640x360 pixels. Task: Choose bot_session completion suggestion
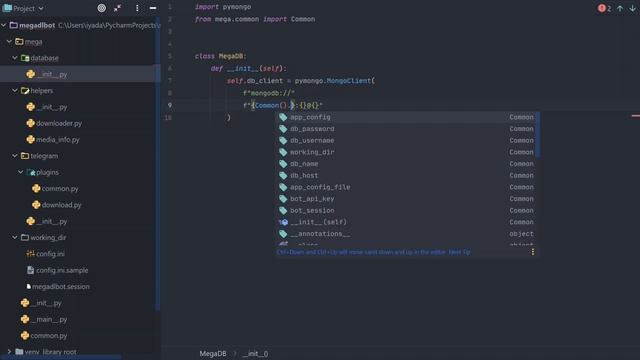(406, 211)
